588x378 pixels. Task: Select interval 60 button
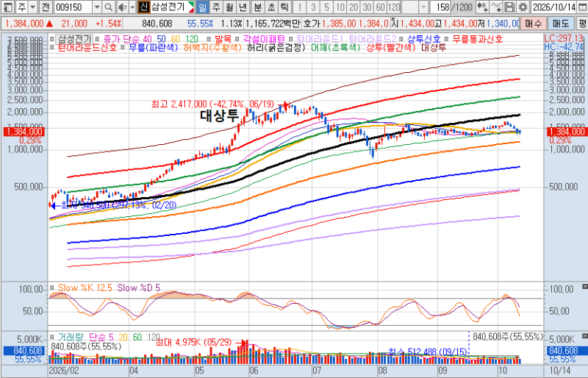[380, 7]
